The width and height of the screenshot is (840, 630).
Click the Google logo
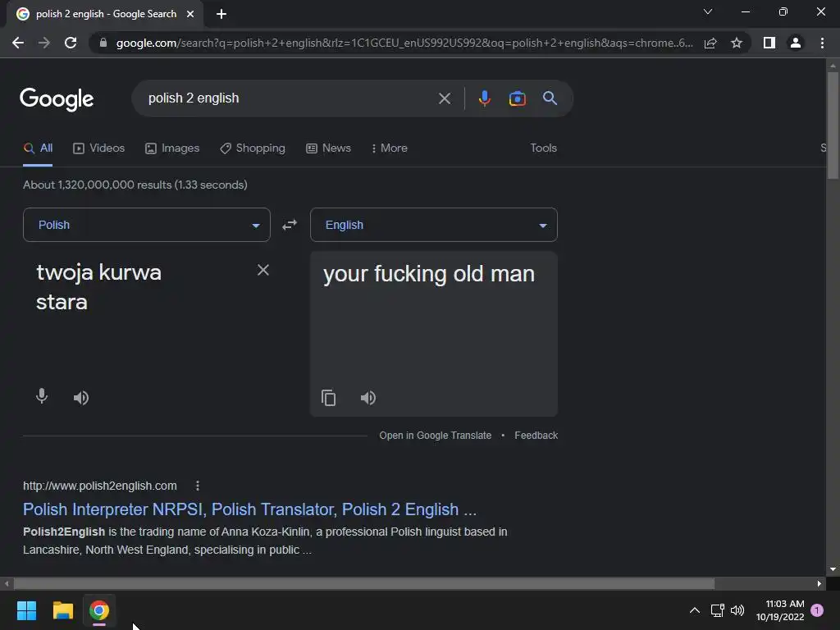tap(57, 99)
